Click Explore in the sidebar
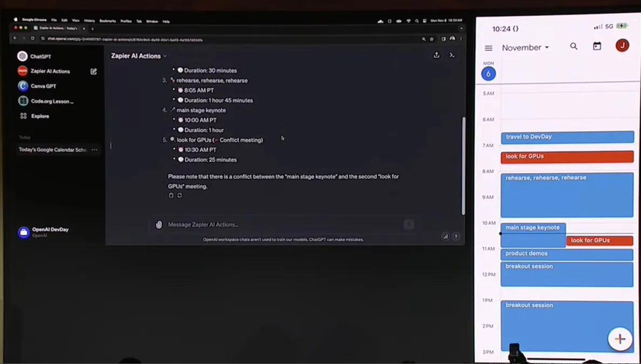Viewport: 641px width, 364px height. coord(40,116)
